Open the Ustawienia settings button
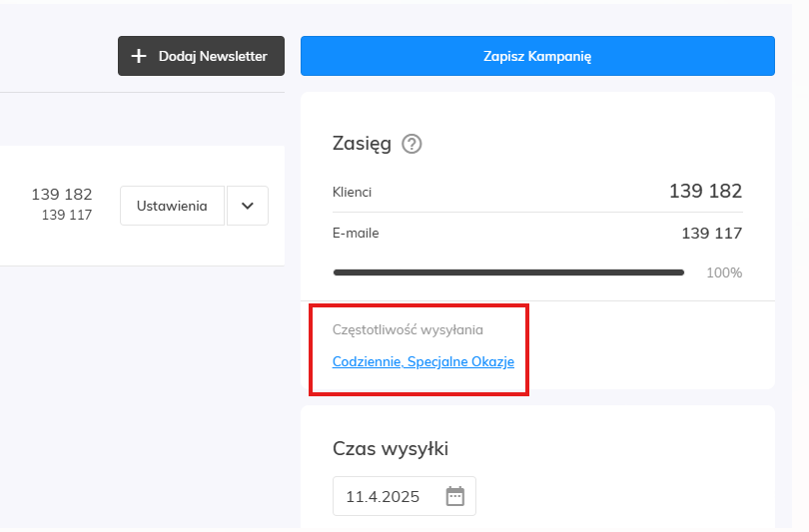This screenshot has width=809, height=532. (173, 206)
